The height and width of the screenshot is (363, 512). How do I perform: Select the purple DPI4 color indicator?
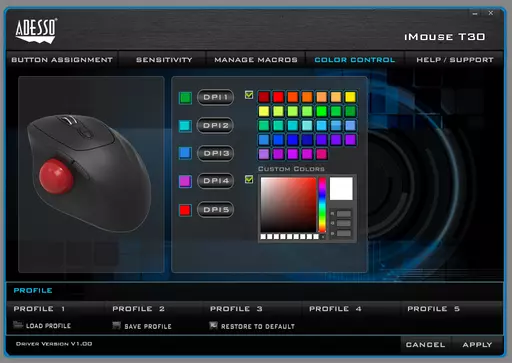185,182
